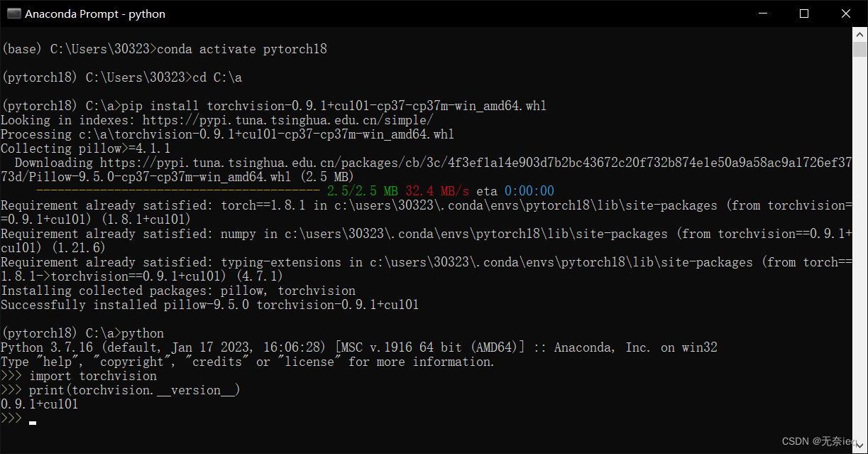Select the torchvision version output 0.9.1+cu101
Screen dimensions: 868x454
[x=39, y=404]
